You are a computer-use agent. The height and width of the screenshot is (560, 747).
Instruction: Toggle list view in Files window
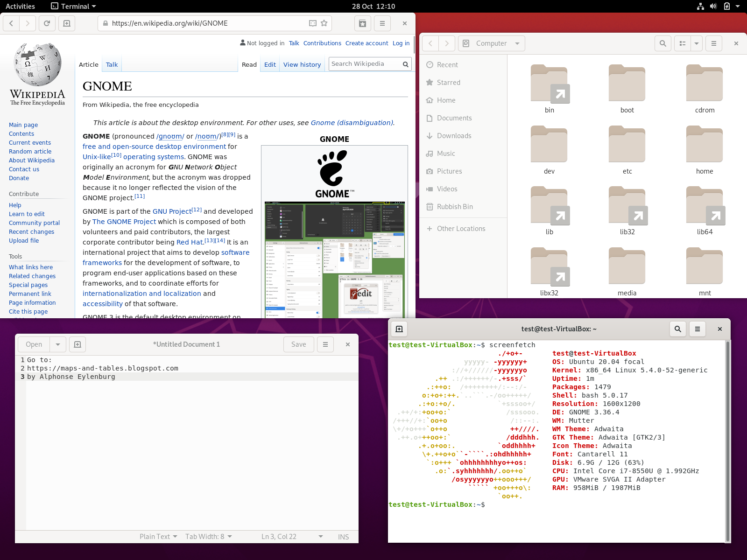(683, 43)
